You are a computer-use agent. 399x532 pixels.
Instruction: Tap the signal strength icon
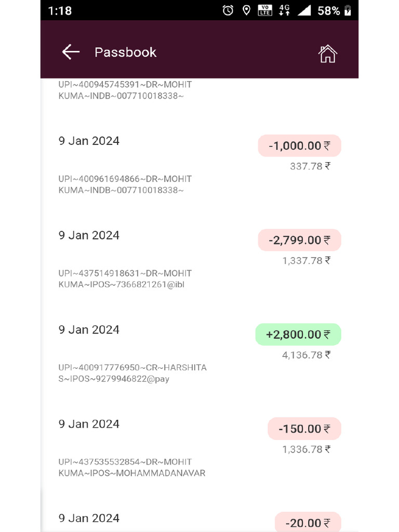tap(304, 10)
